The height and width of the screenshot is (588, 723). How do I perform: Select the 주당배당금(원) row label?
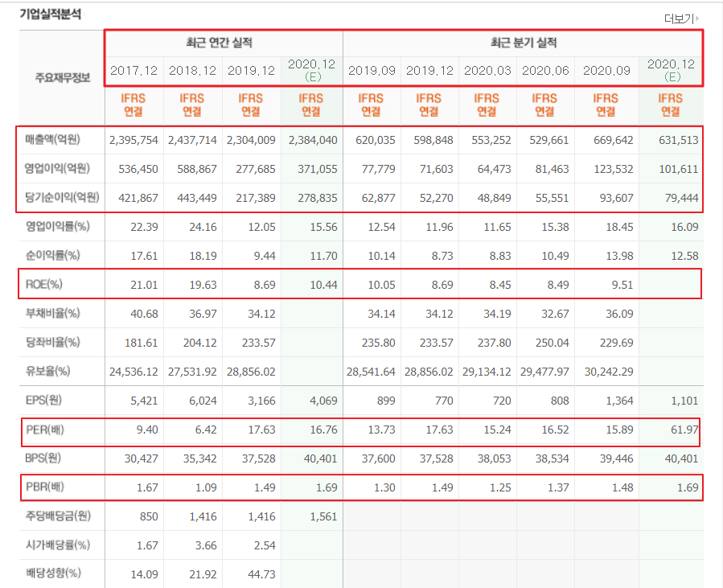[x=58, y=516]
